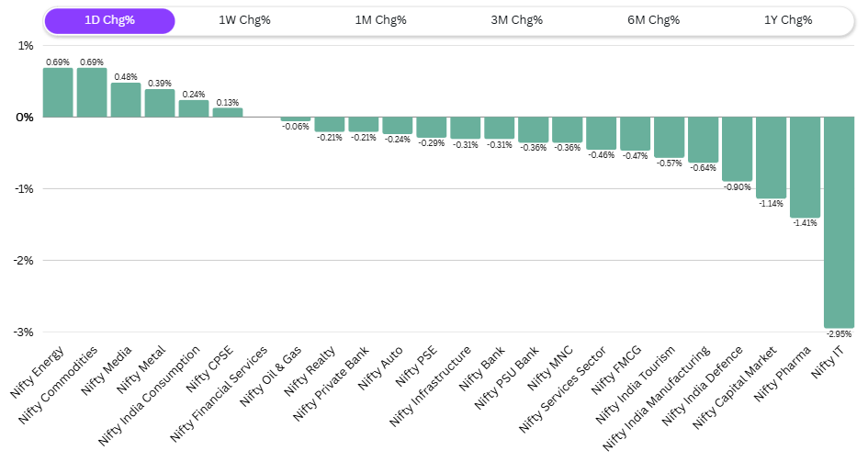Screen dimensions: 868x462
Task: Click the Nifty IT -2.95% bar
Action: (x=839, y=222)
